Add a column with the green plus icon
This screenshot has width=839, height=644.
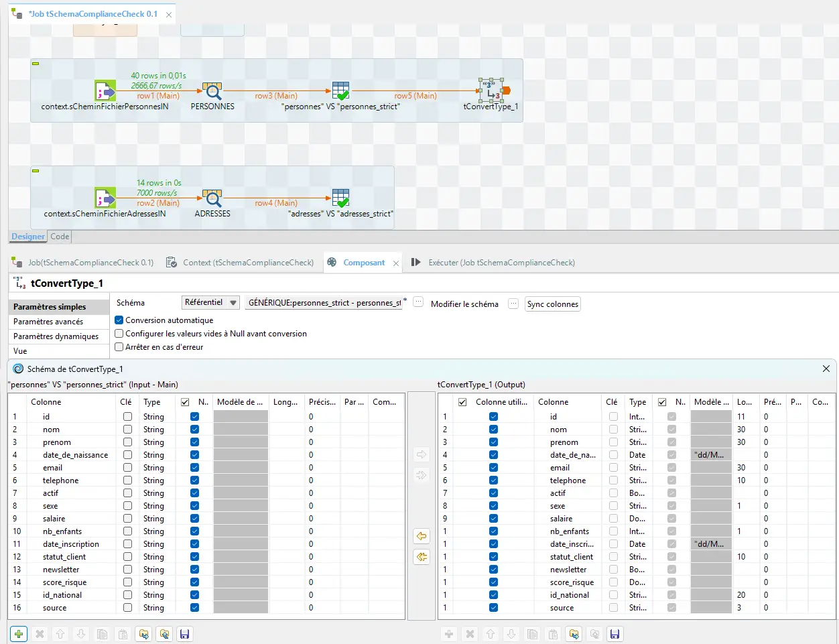[19, 634]
